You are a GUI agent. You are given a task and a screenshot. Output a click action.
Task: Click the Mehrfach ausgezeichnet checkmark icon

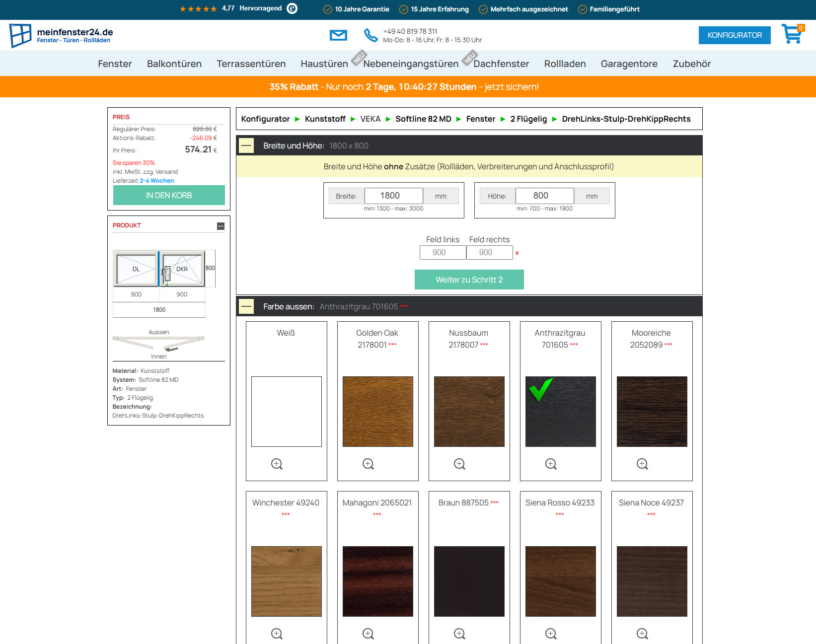483,9
